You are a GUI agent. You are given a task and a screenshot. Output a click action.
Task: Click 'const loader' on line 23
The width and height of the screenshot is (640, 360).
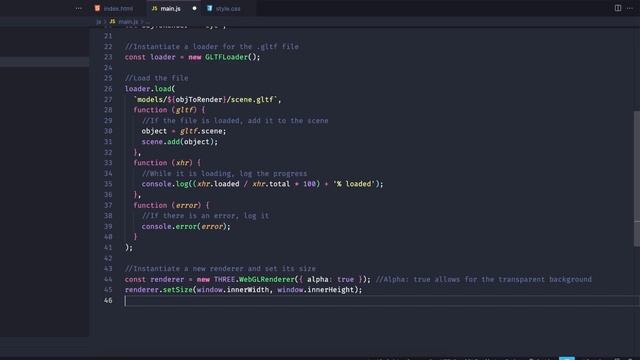150,57
